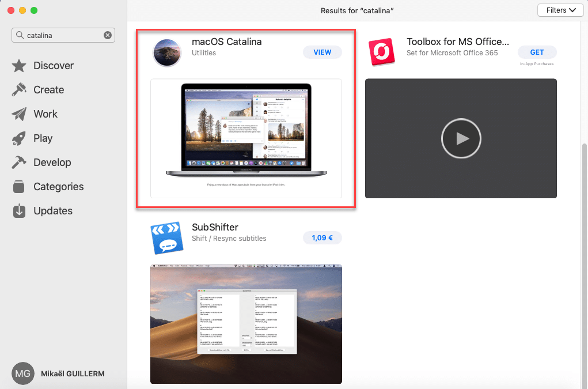Open the Work section label

45,114
